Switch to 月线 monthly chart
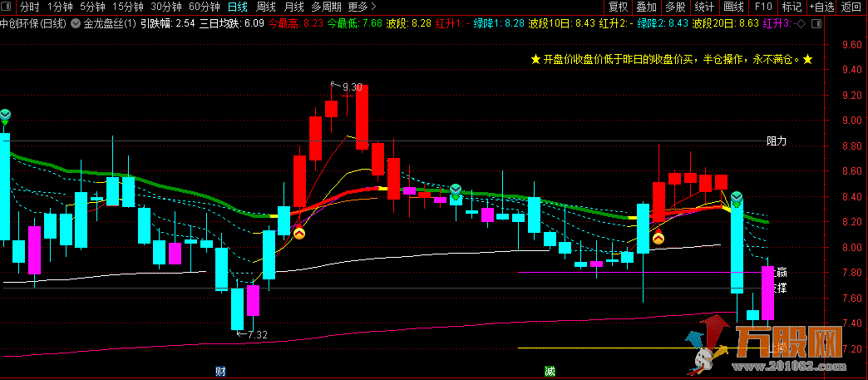 point(293,7)
